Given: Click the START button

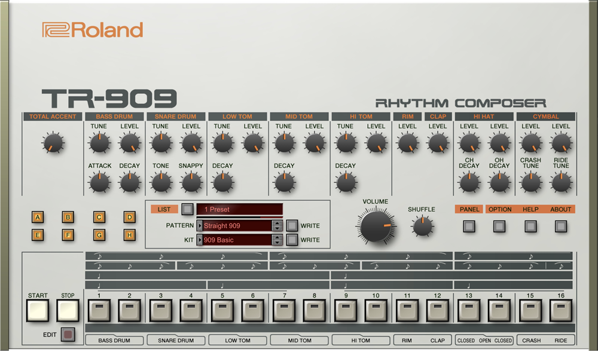Looking at the screenshot, I should point(37,310).
